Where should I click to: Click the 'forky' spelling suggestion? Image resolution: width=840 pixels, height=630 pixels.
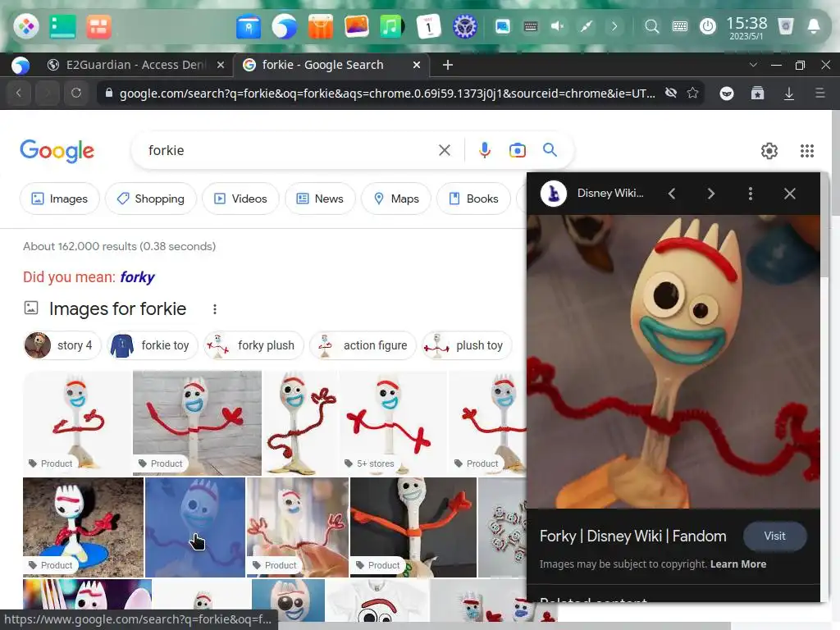pyautogui.click(x=137, y=277)
